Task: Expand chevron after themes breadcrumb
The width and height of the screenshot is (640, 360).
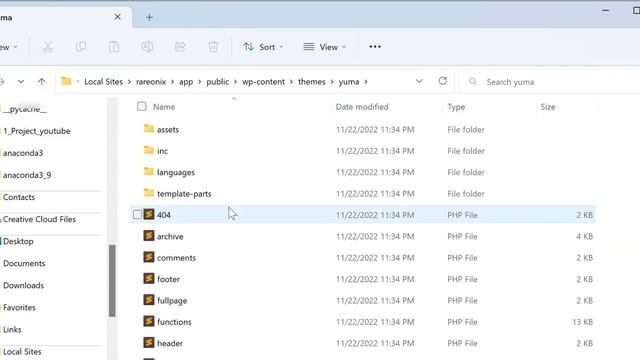Action: (332, 82)
